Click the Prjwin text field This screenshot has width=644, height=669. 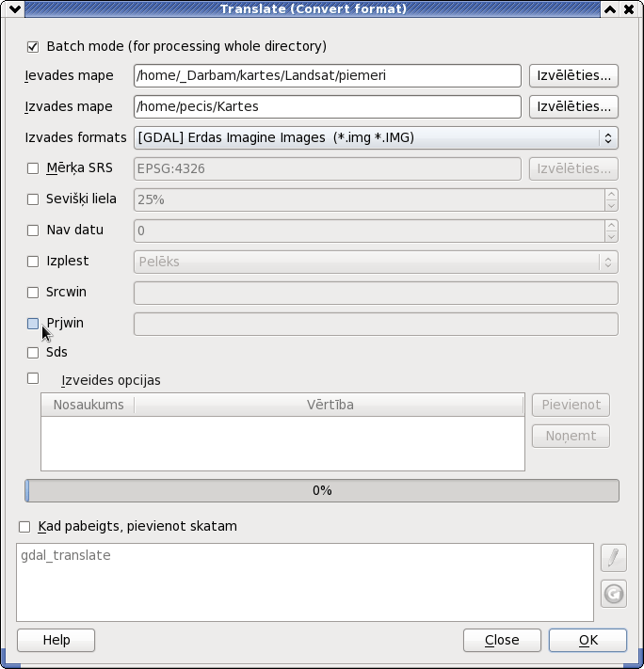tap(376, 325)
